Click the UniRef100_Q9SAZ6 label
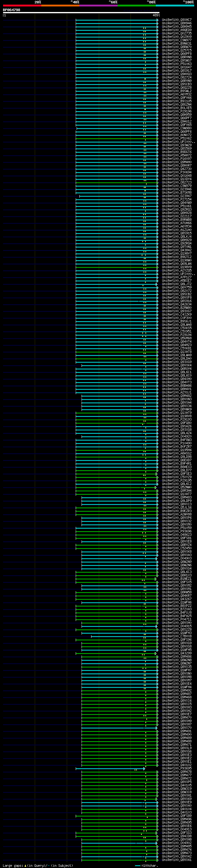 (177, 426)
